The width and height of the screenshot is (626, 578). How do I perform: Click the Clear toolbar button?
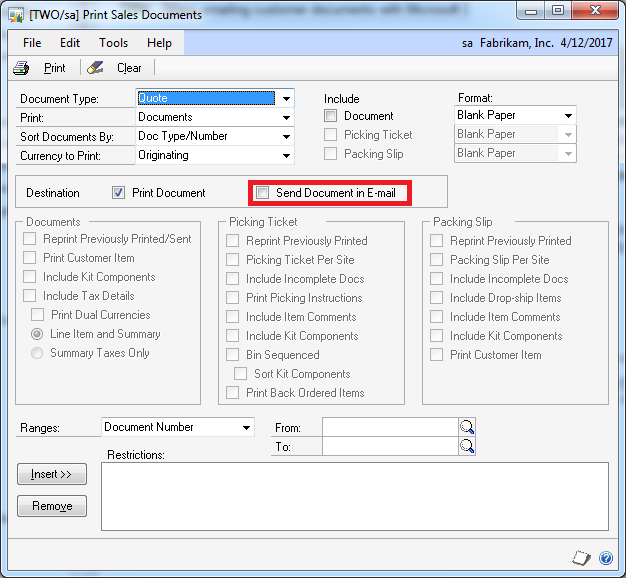point(129,68)
